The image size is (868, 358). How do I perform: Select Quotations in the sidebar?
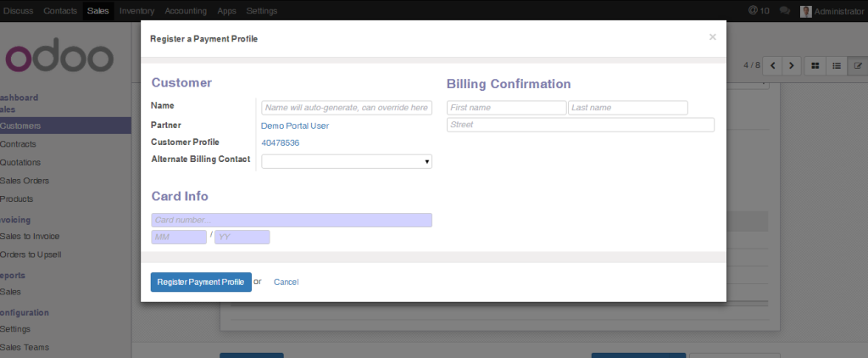coord(20,162)
